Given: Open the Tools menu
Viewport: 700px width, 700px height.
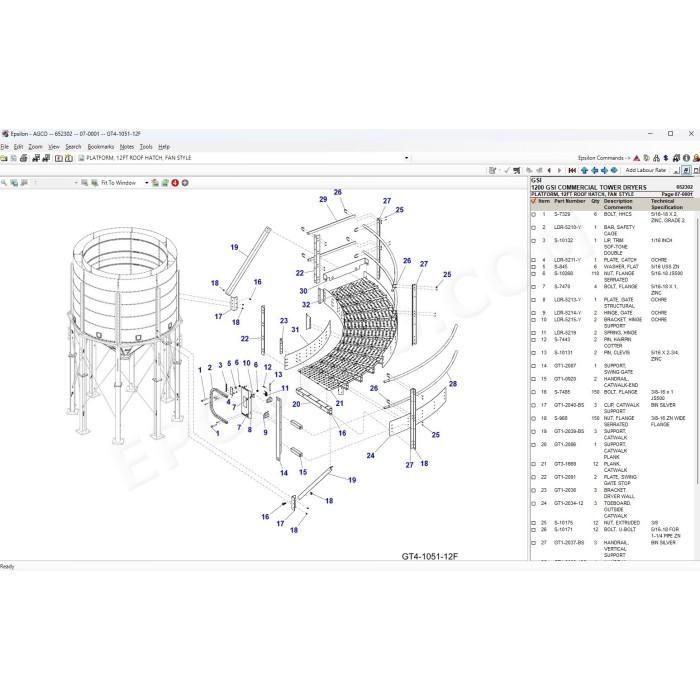Looking at the screenshot, I should (x=146, y=146).
